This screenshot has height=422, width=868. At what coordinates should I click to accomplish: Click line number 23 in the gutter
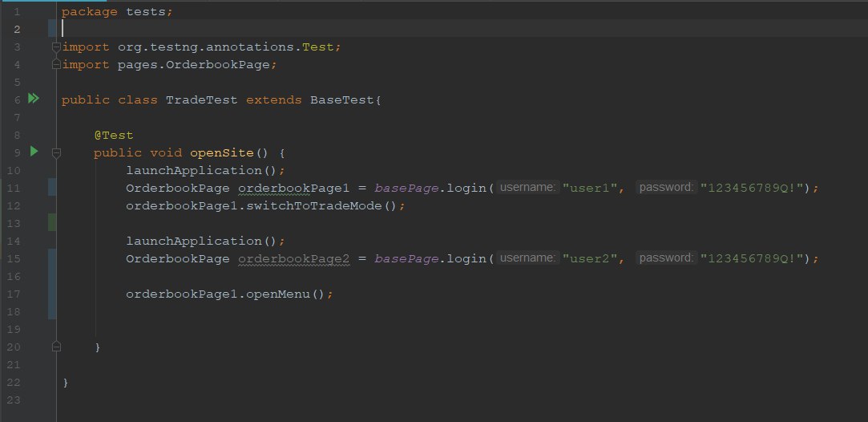[x=14, y=400]
